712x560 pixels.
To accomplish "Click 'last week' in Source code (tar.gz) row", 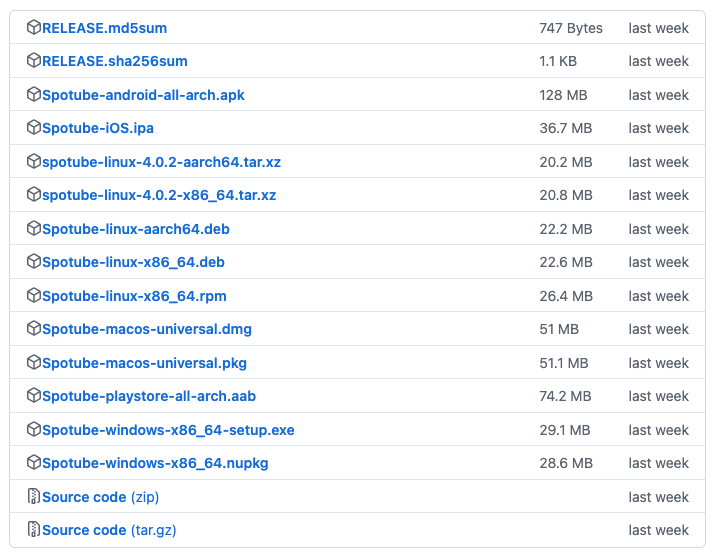I will tap(658, 530).
